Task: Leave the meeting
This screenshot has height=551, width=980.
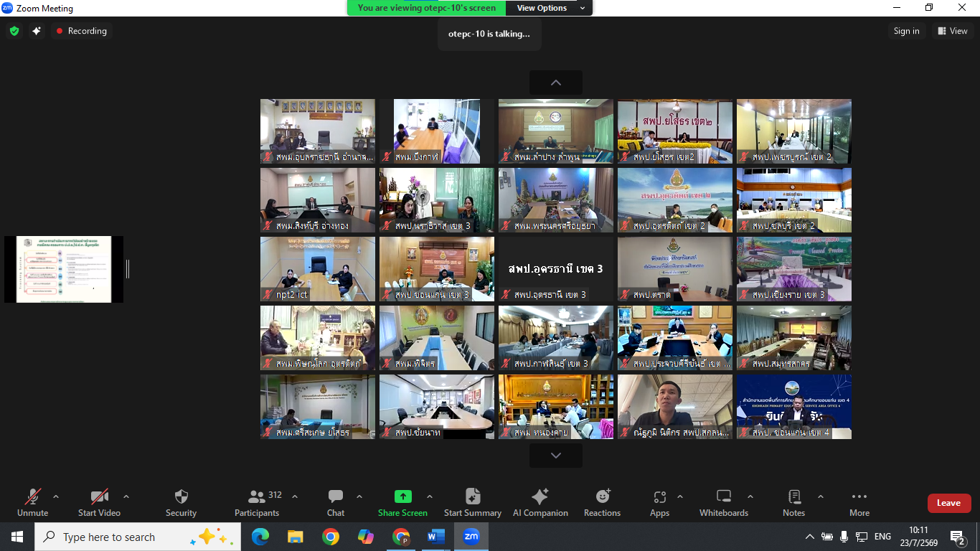Action: (x=949, y=503)
